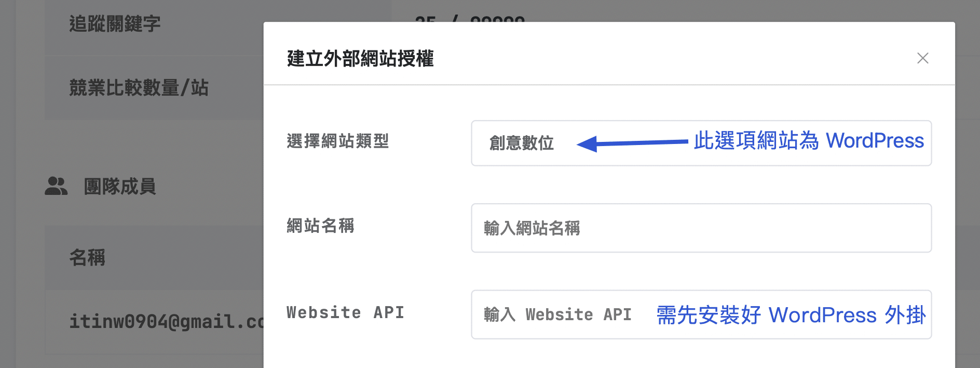Close the 建立外部網站授權 dialog
The height and width of the screenshot is (368, 980).
pos(922,58)
